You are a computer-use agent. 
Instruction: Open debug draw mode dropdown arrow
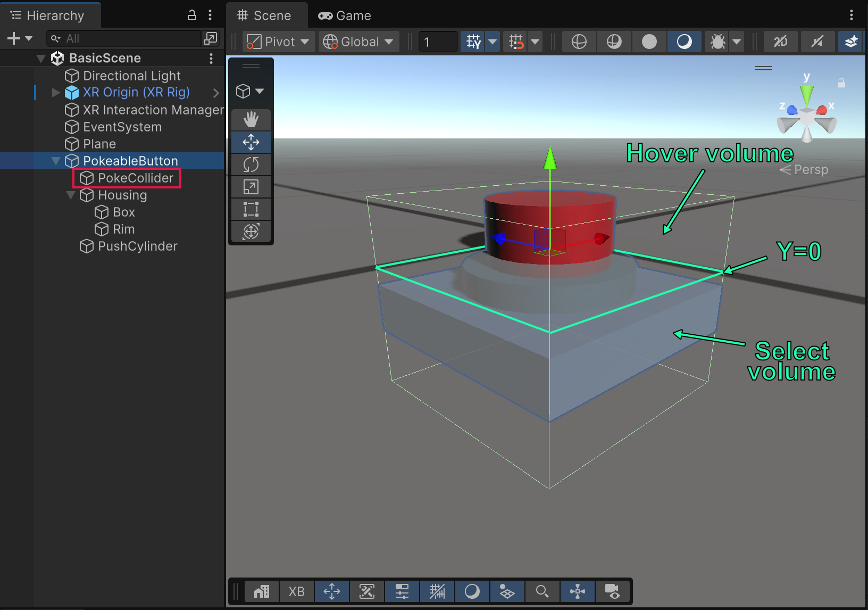pos(737,42)
